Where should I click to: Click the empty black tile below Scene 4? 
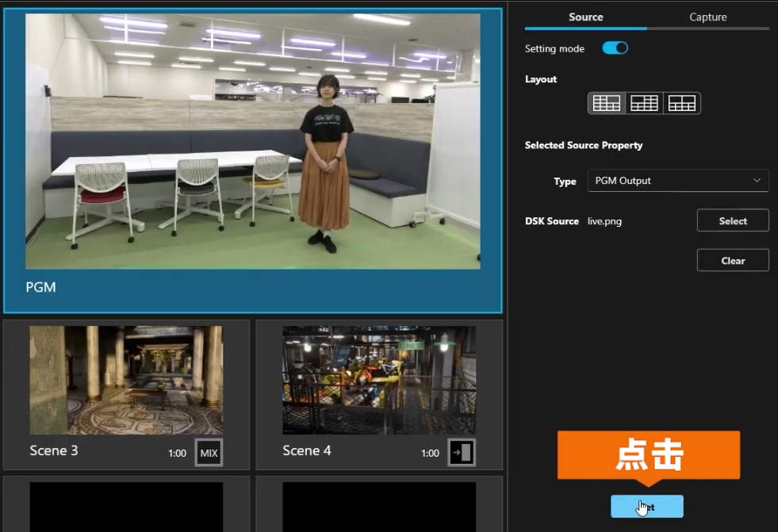click(379, 507)
